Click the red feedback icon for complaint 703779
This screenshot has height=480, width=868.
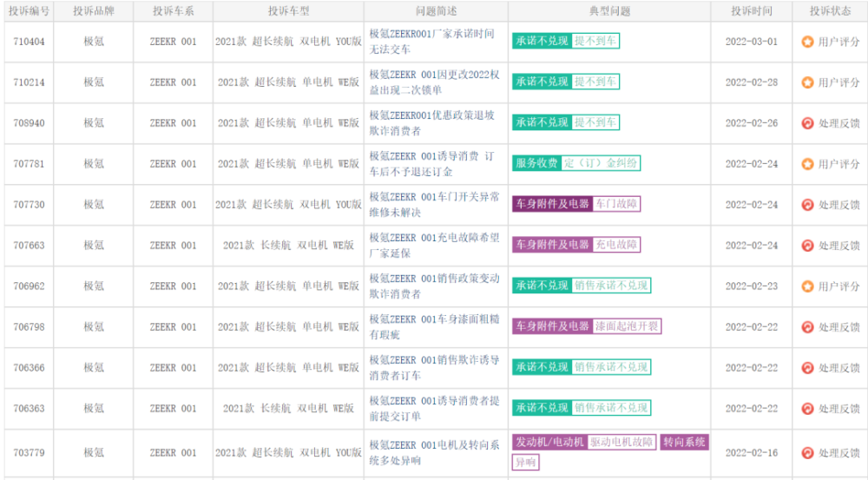[x=807, y=452]
